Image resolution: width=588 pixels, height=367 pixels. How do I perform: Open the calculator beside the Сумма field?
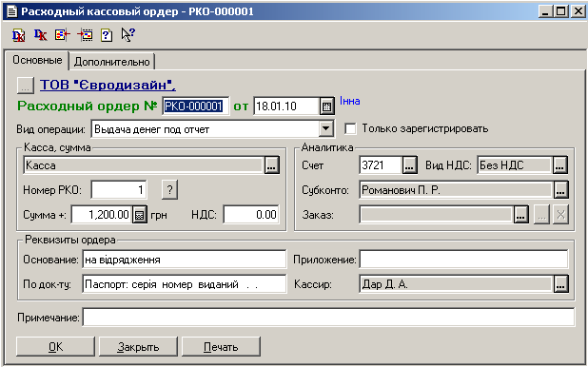coord(140,215)
